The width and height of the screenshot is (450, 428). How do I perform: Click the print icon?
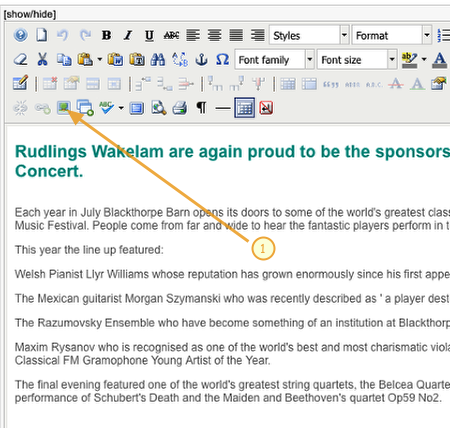[x=180, y=108]
